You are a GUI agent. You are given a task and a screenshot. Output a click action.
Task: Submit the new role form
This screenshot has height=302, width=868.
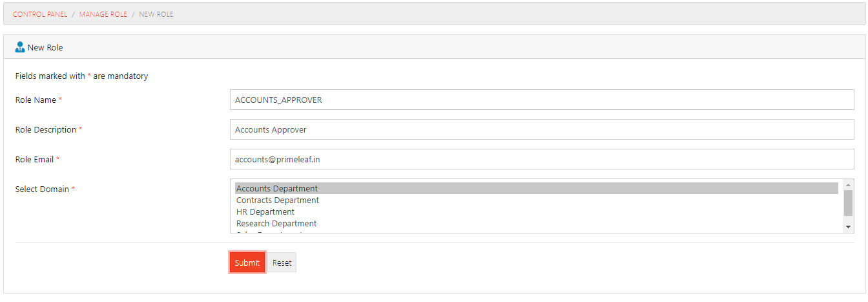click(x=247, y=263)
